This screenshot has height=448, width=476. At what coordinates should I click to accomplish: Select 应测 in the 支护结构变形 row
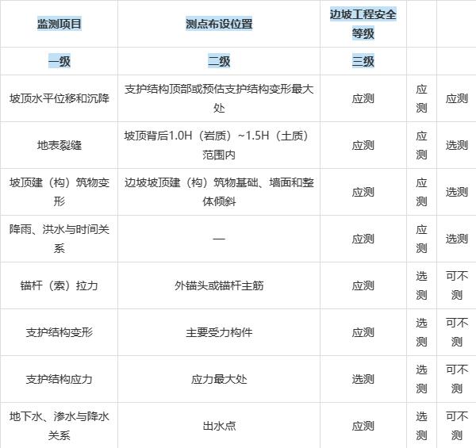(x=363, y=332)
